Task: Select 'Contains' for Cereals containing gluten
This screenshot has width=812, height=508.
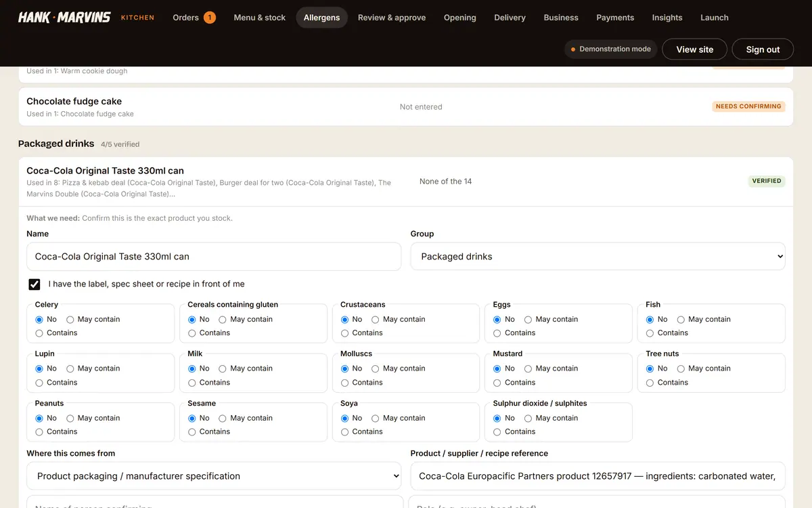Action: pos(192,333)
